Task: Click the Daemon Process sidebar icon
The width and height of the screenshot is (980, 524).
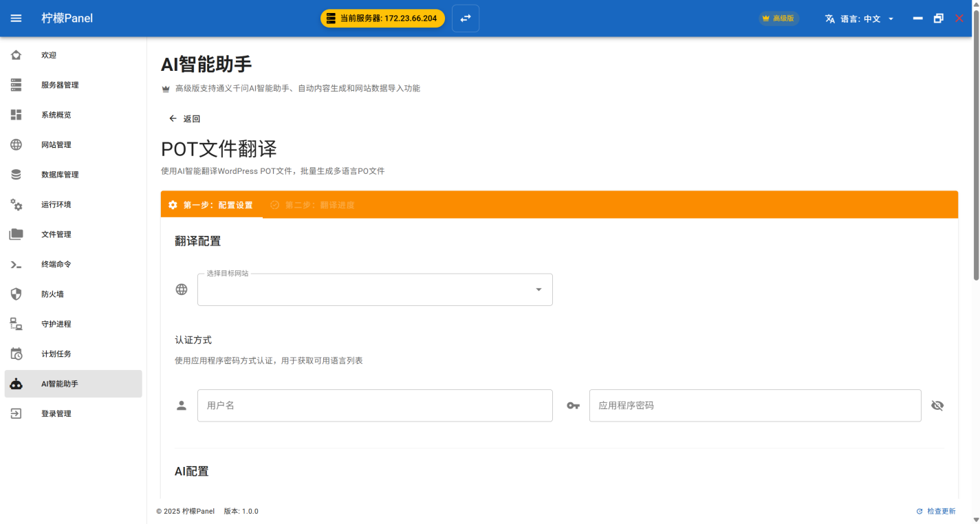Action: coord(17,324)
